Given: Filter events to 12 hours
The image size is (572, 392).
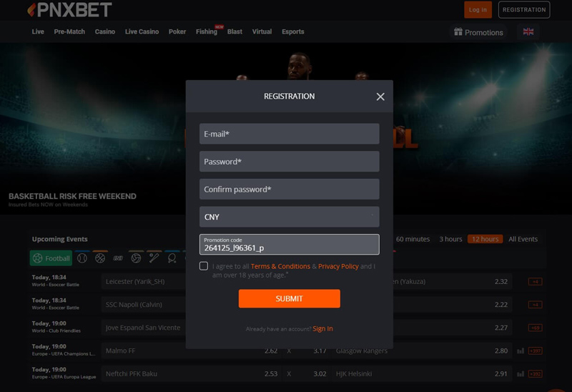Looking at the screenshot, I should (485, 239).
